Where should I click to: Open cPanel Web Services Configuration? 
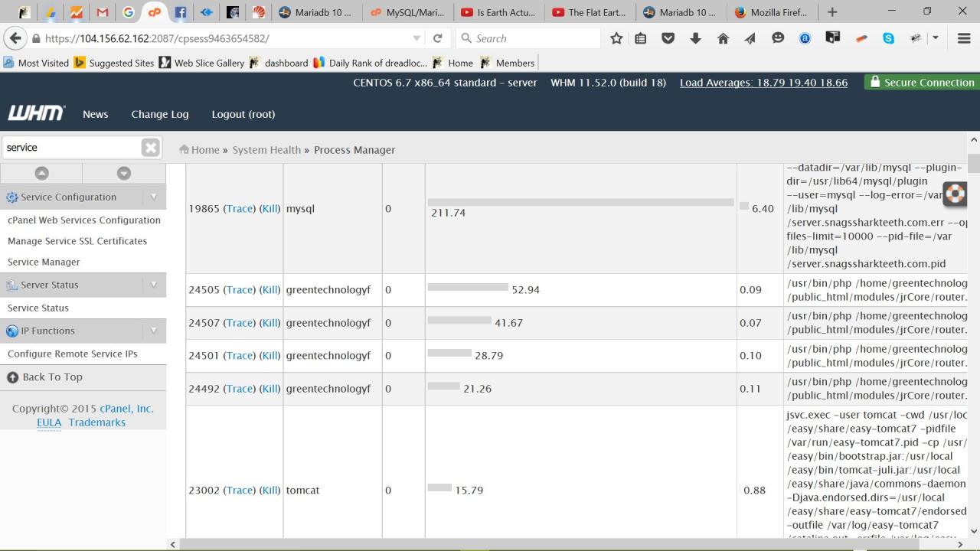click(84, 220)
